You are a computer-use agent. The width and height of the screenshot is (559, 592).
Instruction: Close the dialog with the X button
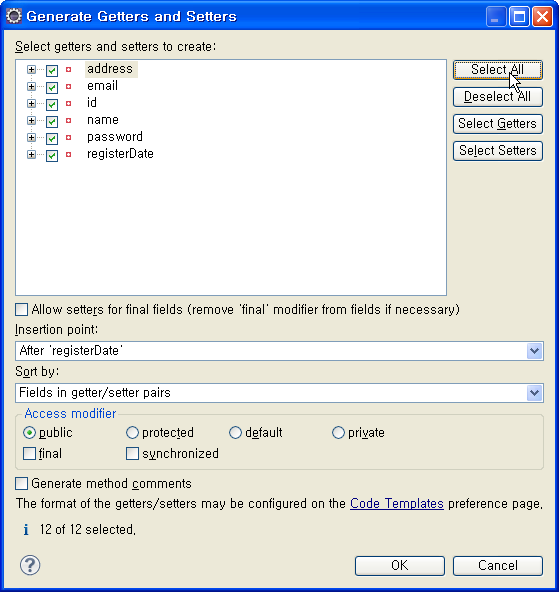[542, 17]
